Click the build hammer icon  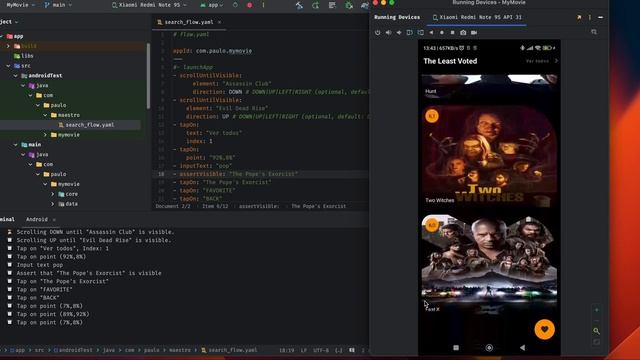click(x=299, y=5)
